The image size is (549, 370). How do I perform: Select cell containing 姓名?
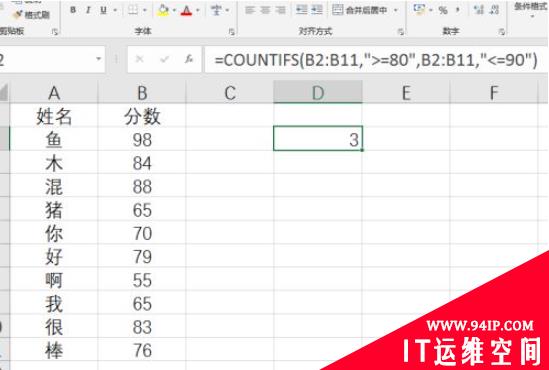(x=54, y=116)
